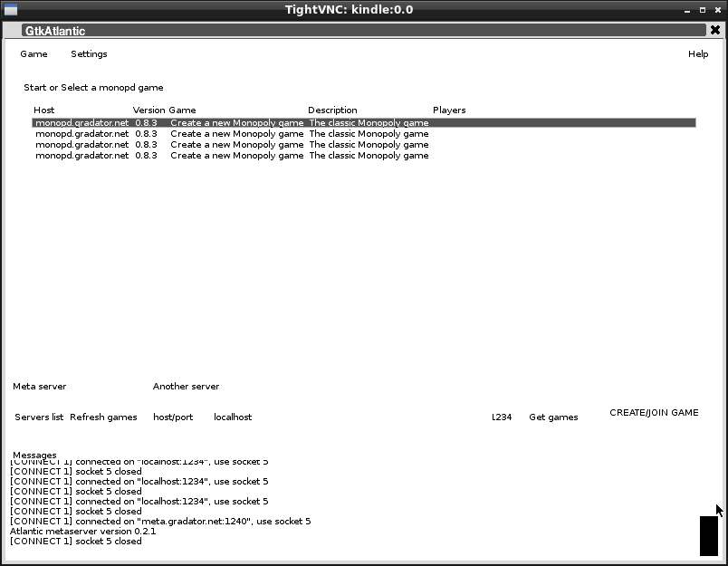The width and height of the screenshot is (728, 566).
Task: Click the 'Start or Select a monopd game' label
Action: point(93,87)
